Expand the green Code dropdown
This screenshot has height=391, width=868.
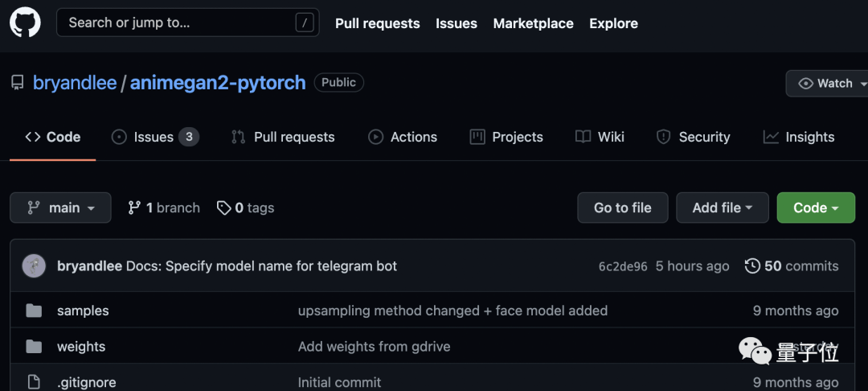tap(815, 208)
